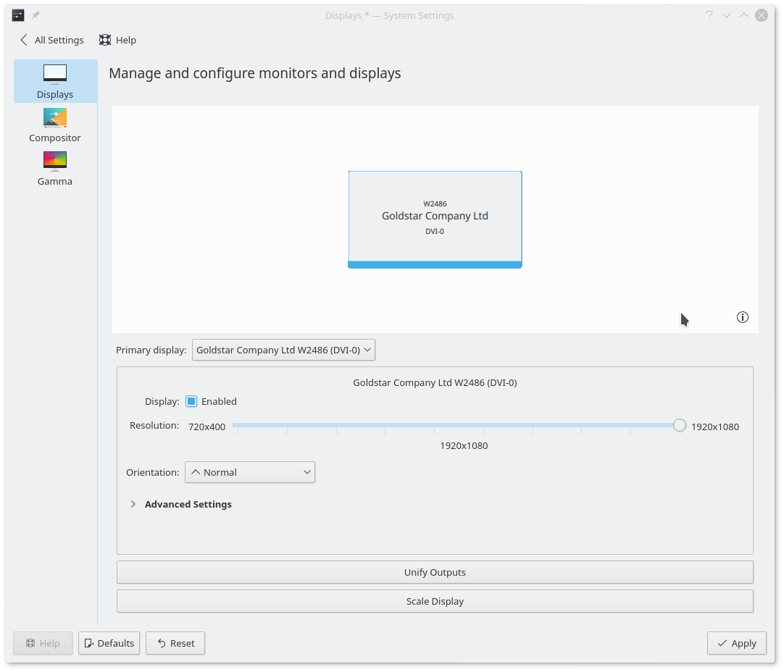
Task: Click the disabled Help button at bottom
Action: coord(43,643)
